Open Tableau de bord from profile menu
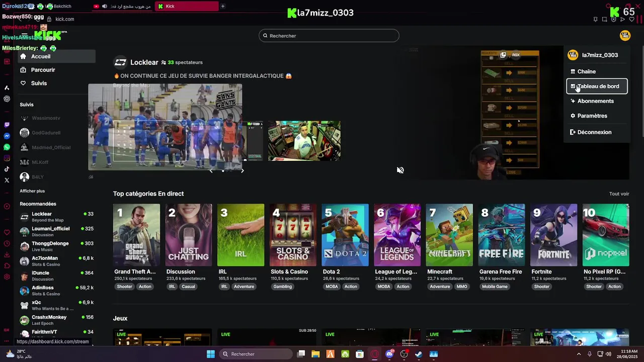The width and height of the screenshot is (644, 362). click(x=597, y=86)
